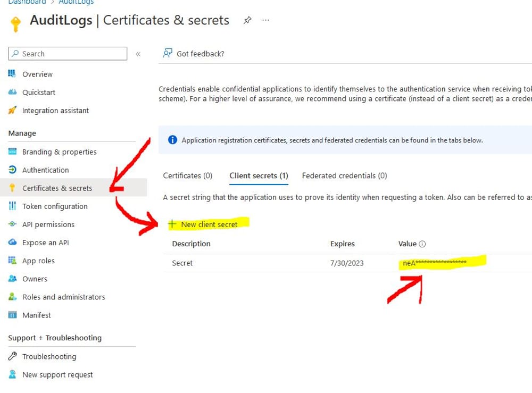The height and width of the screenshot is (393, 532).
Task: Click inside the sidebar search box
Action: pyautogui.click(x=67, y=53)
